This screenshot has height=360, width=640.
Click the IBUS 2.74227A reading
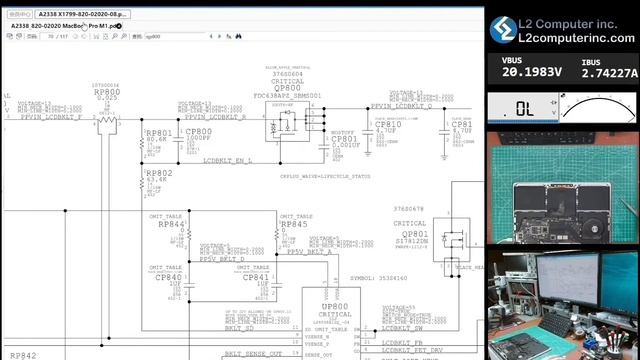[609, 69]
